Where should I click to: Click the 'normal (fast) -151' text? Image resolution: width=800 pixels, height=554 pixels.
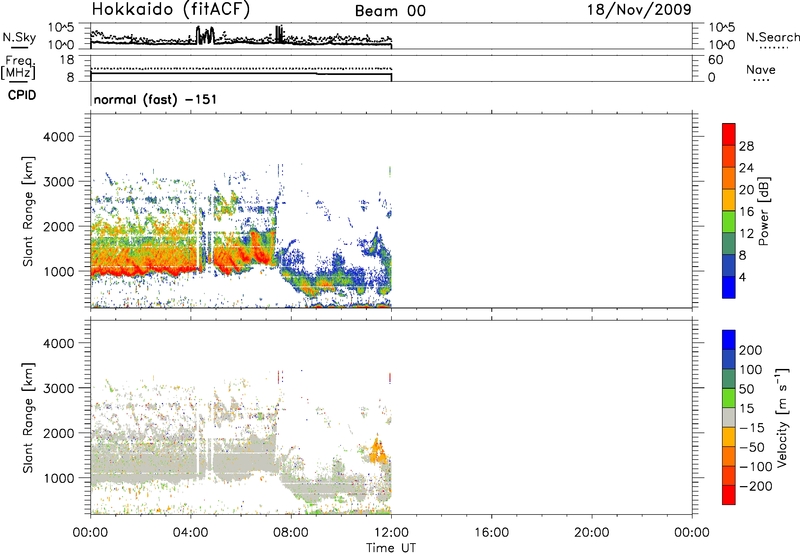(155, 99)
